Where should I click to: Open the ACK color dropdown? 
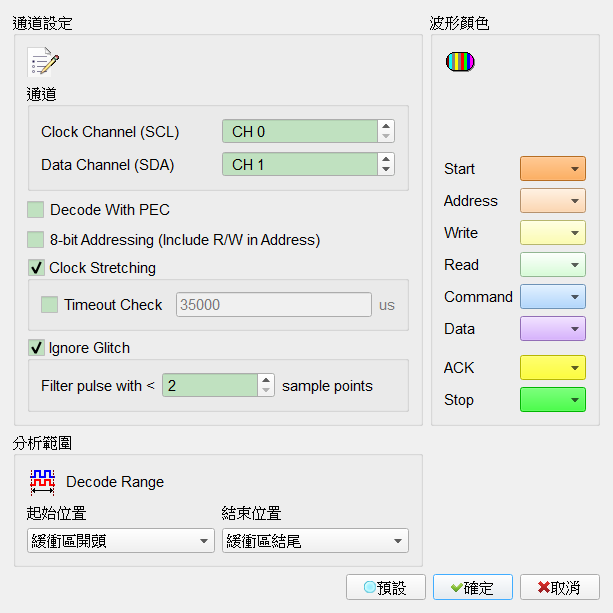coord(553,367)
